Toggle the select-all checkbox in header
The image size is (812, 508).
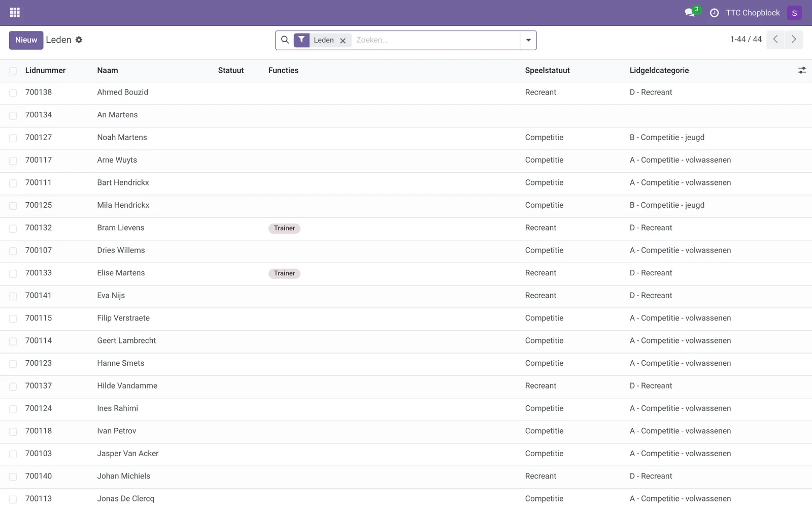pyautogui.click(x=13, y=71)
